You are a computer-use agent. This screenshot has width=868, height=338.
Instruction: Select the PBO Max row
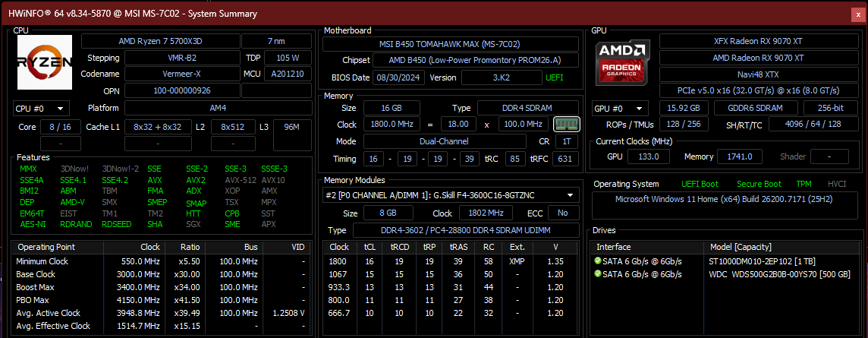pyautogui.click(x=161, y=300)
